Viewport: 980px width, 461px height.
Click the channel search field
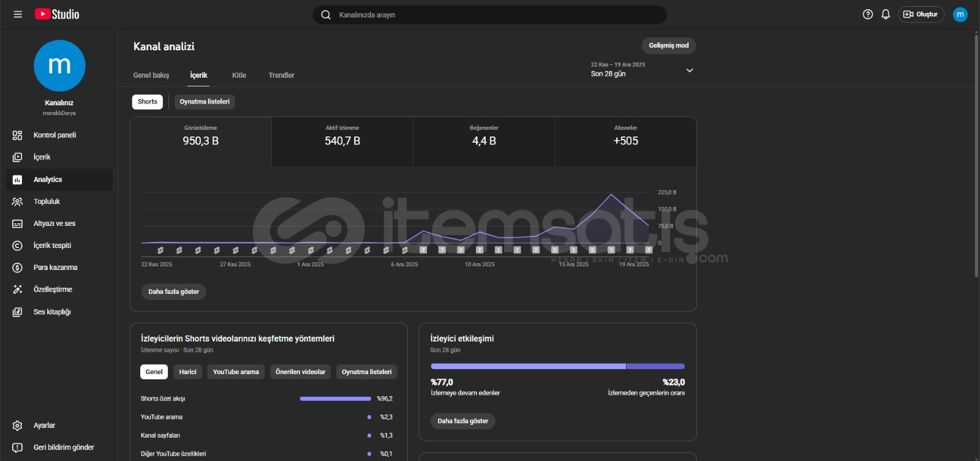coord(490,15)
